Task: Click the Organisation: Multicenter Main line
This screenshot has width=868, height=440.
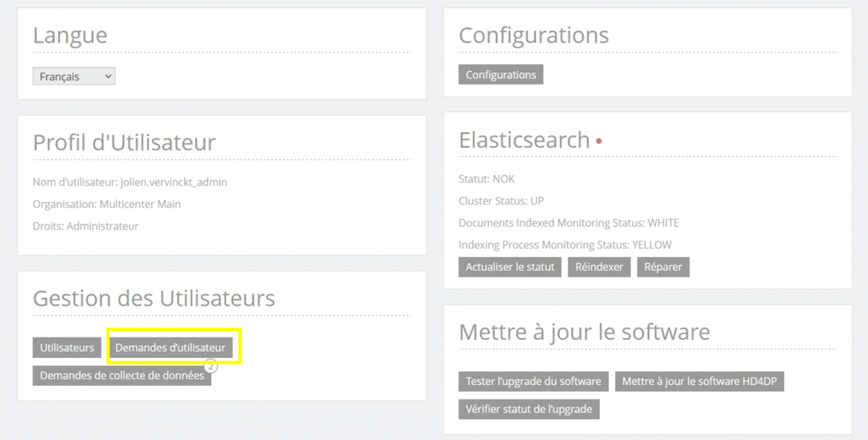Action: click(x=107, y=204)
